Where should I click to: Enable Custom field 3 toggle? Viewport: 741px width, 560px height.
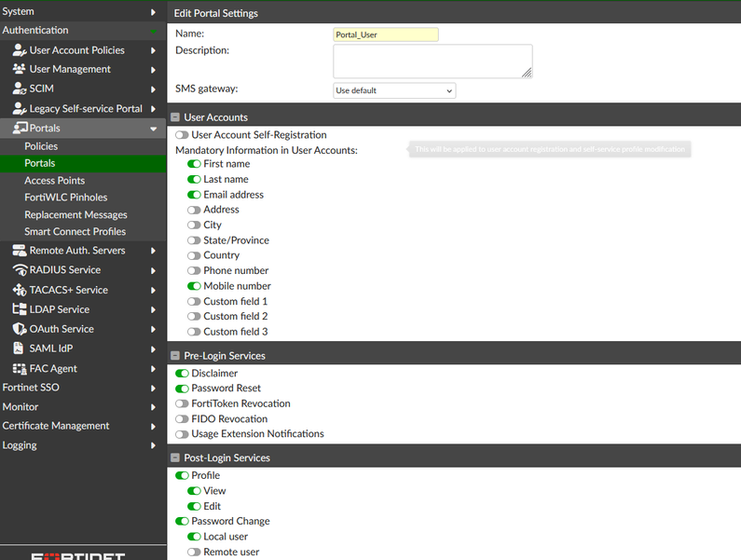pos(194,332)
